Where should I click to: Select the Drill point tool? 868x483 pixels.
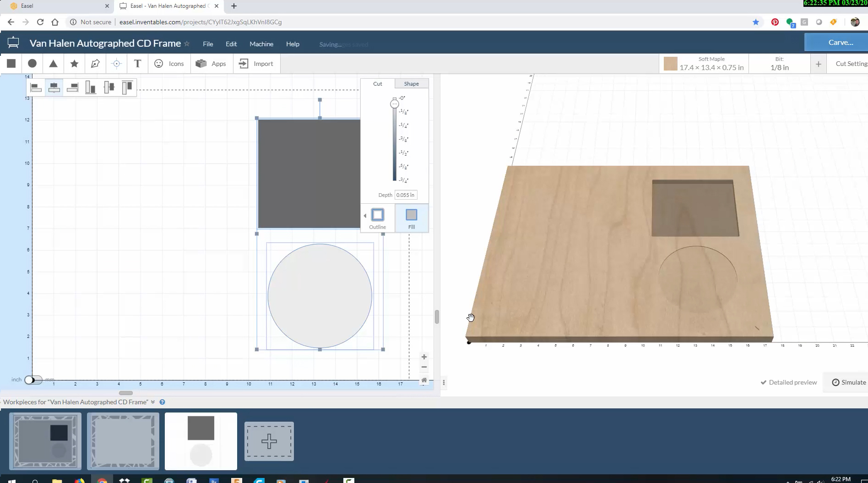(116, 64)
